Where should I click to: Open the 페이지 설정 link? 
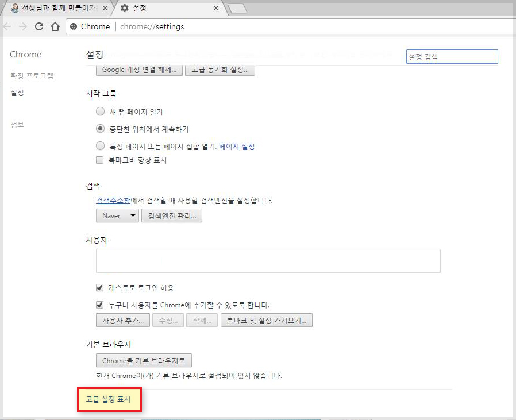click(x=237, y=147)
